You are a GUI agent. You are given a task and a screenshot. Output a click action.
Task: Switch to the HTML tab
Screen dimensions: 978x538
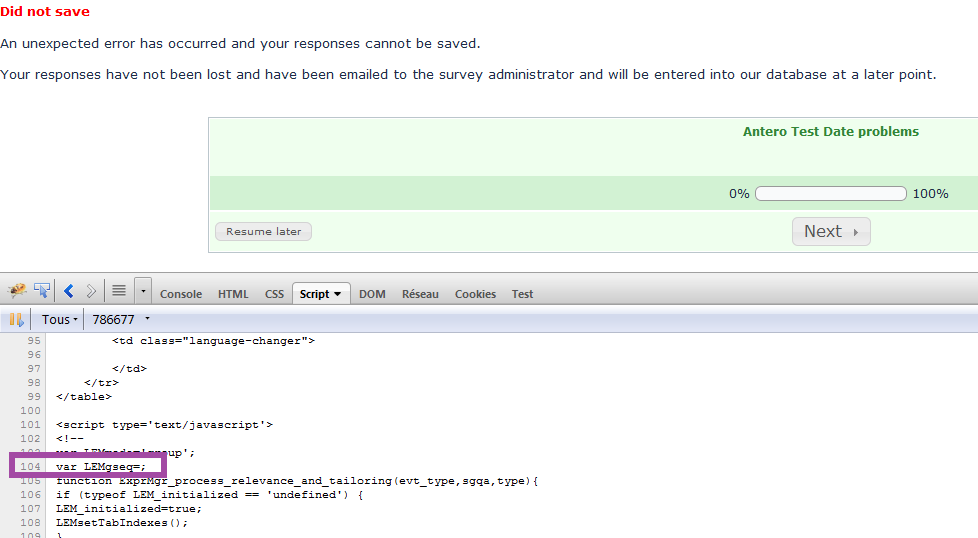pos(233,294)
